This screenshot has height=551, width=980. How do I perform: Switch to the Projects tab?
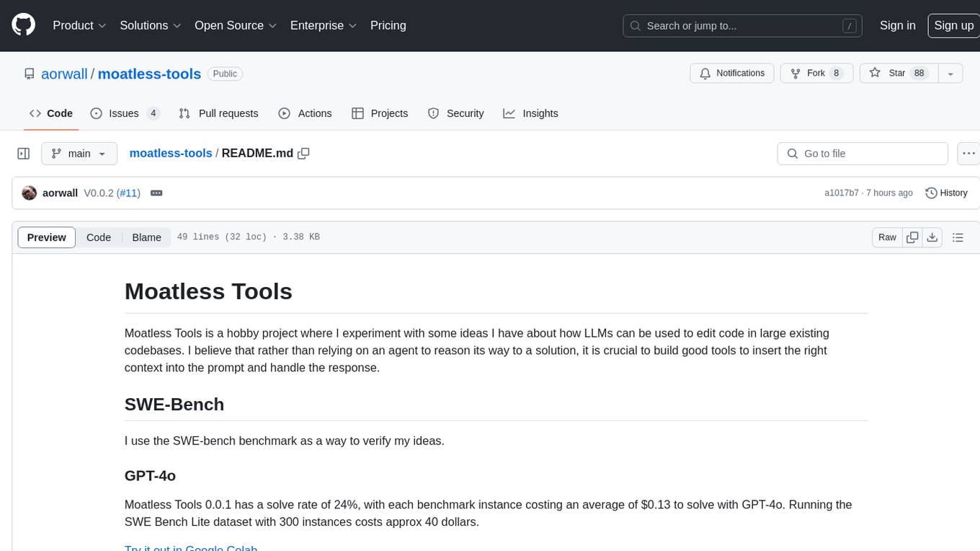click(x=380, y=113)
